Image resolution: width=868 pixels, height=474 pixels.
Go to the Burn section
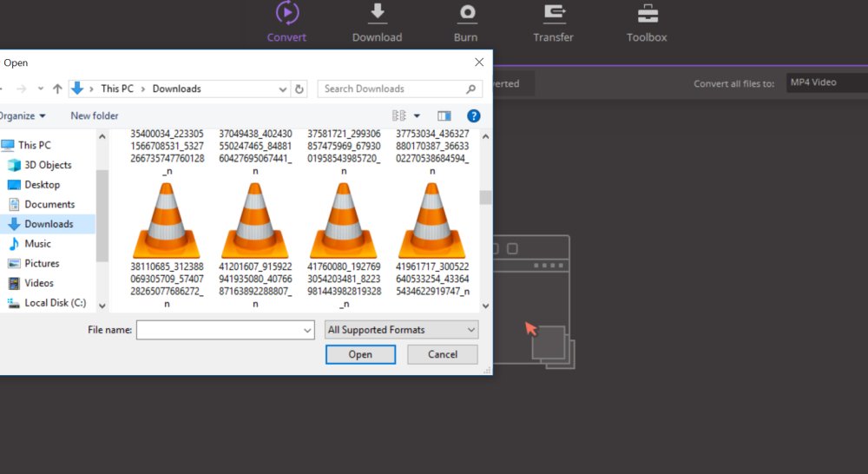466,23
